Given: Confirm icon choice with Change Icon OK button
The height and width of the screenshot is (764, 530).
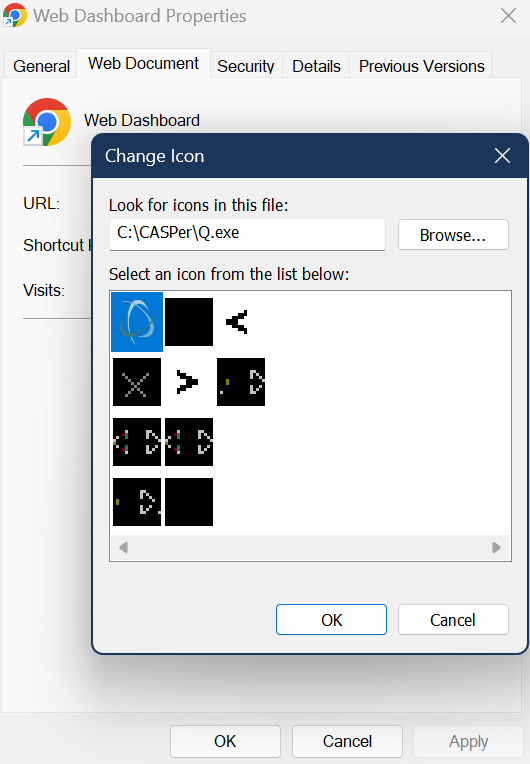Looking at the screenshot, I should pyautogui.click(x=331, y=620).
